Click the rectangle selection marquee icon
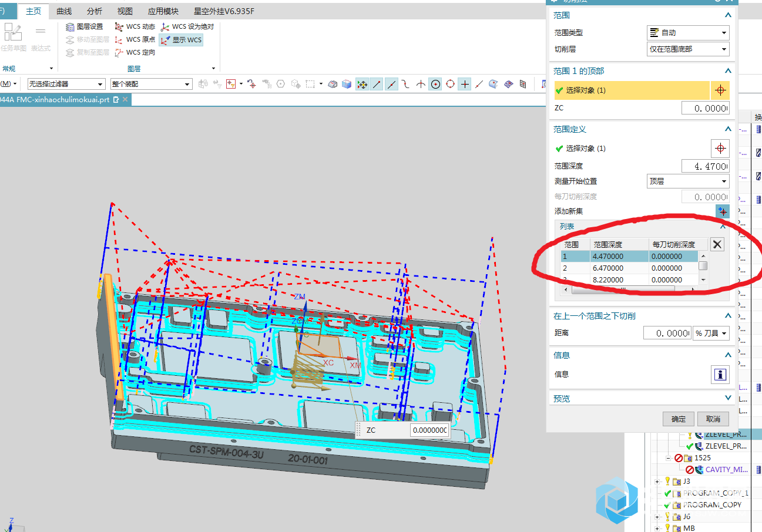This screenshot has height=532, width=762. (310, 84)
